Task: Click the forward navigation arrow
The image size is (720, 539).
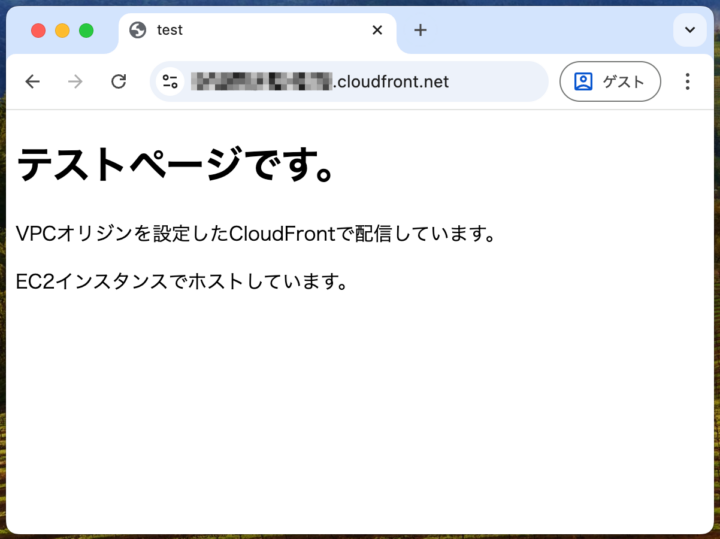Action: [75, 82]
